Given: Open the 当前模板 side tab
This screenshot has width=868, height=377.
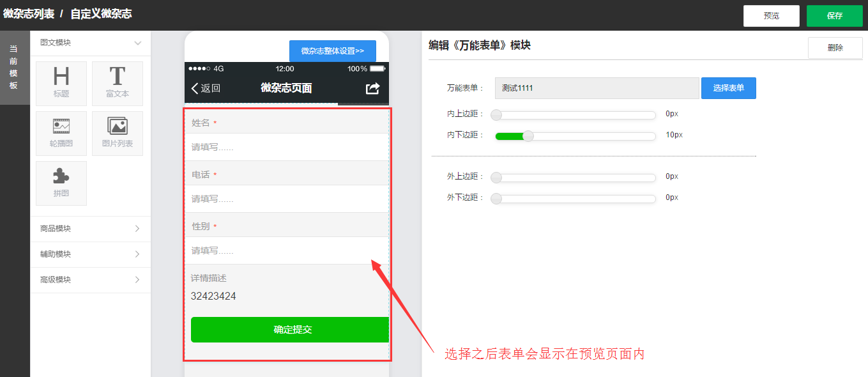Looking at the screenshot, I should pyautogui.click(x=14, y=67).
